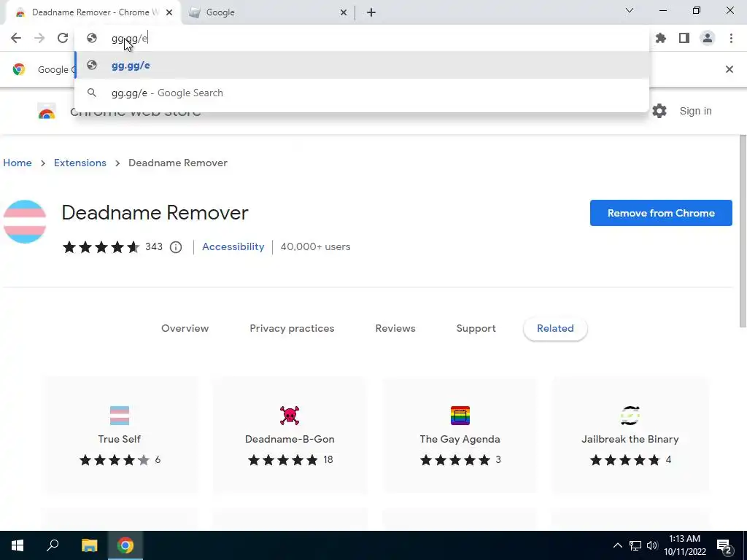Click the address bar input
747x560 pixels.
coord(362,38)
